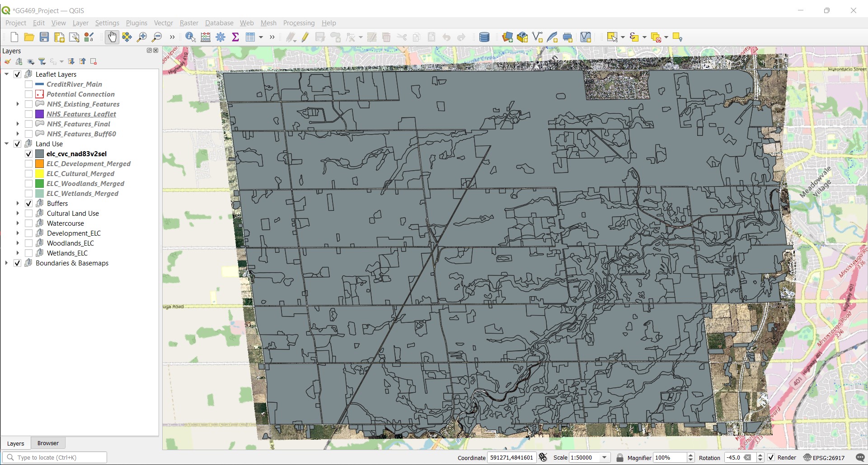Viewport: 868px width, 465px height.
Task: Uncheck the elc_cvc_nad83v2sel layer checkbox
Action: (x=28, y=154)
